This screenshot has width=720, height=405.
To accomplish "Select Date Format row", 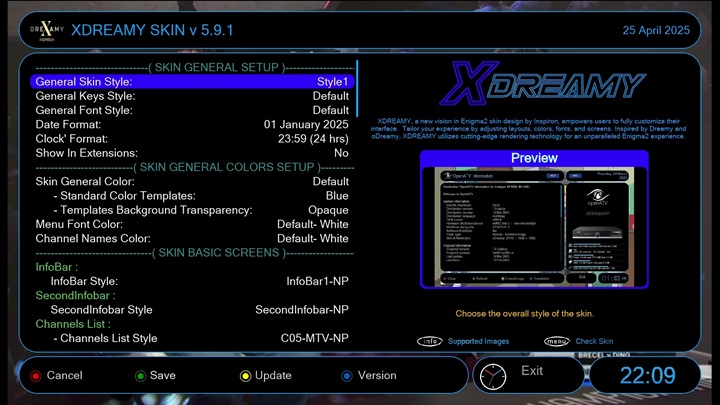I will coord(192,124).
